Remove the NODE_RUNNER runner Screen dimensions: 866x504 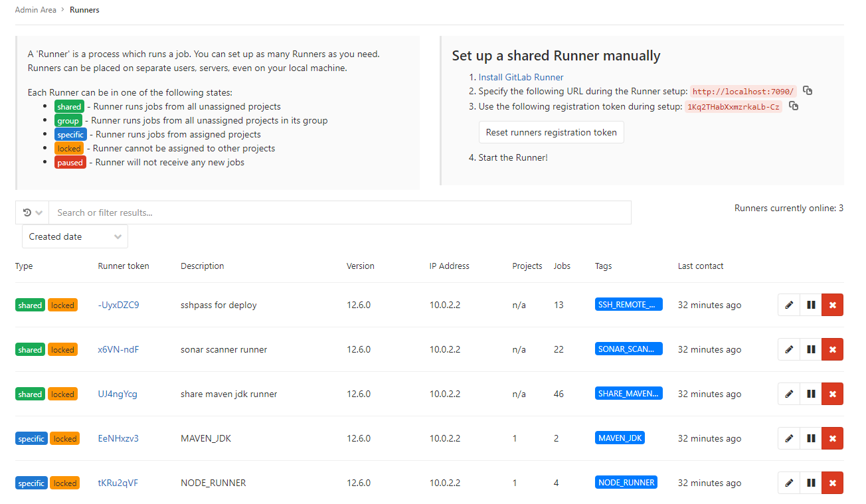click(832, 483)
